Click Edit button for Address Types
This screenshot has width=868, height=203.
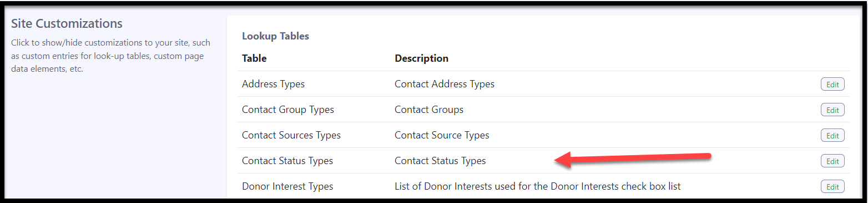pyautogui.click(x=832, y=85)
